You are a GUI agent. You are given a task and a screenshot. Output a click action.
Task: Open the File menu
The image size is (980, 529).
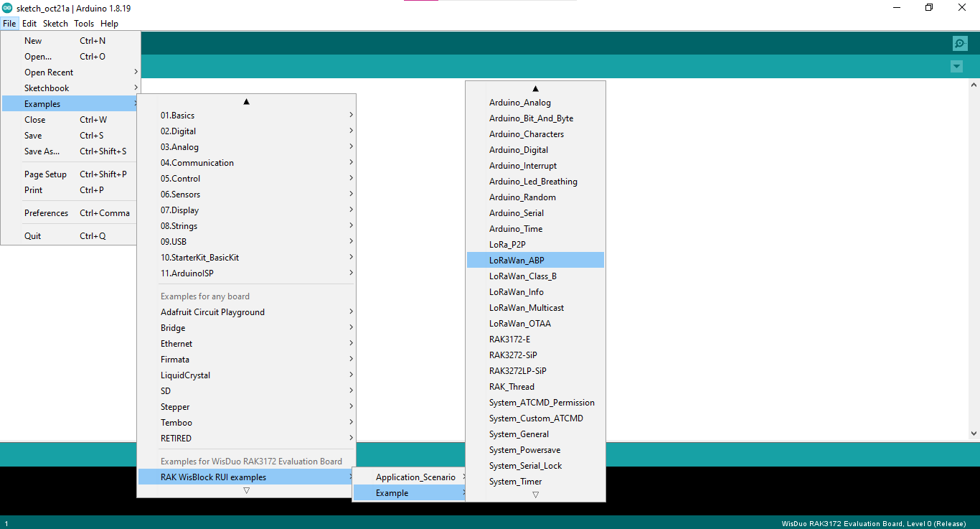pos(9,24)
